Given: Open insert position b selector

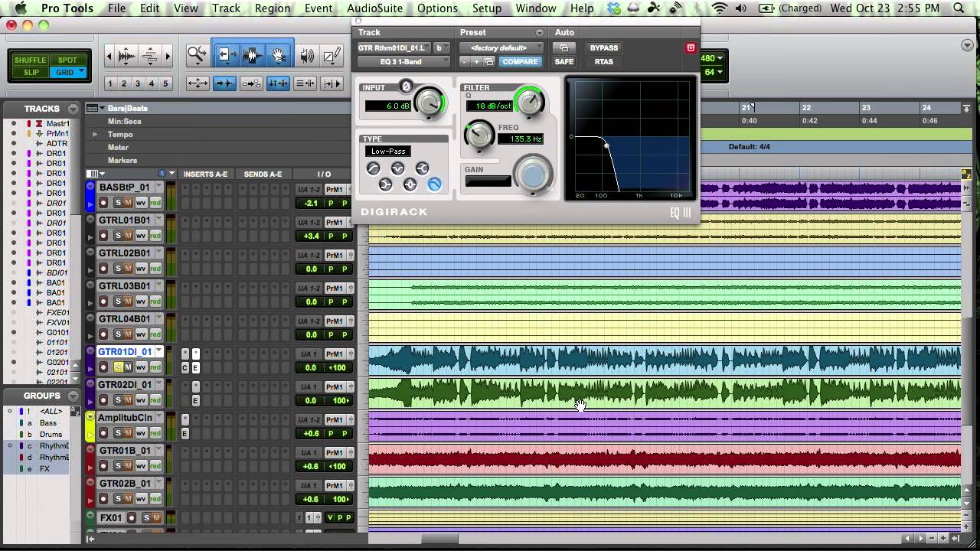Looking at the screenshot, I should point(441,47).
